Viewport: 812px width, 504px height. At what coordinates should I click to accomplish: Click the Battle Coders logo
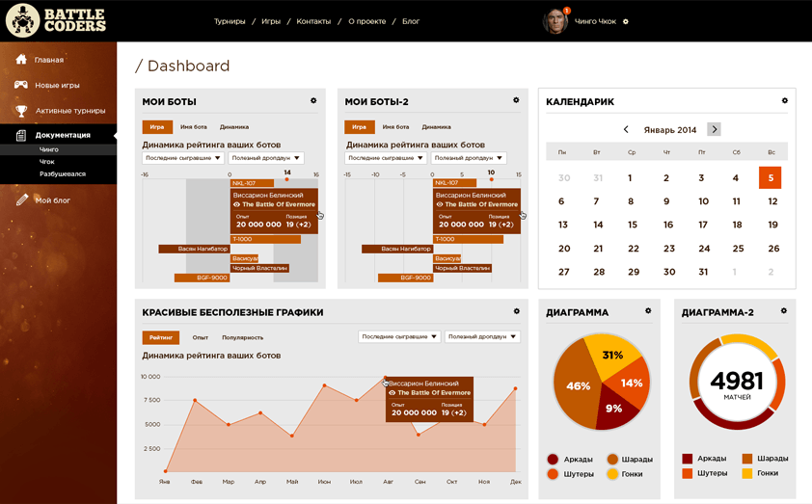point(56,20)
